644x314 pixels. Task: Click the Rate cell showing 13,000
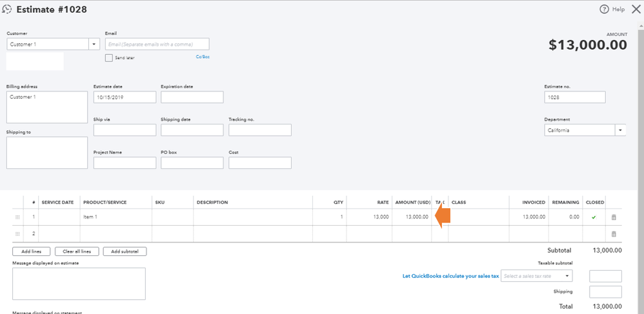370,217
